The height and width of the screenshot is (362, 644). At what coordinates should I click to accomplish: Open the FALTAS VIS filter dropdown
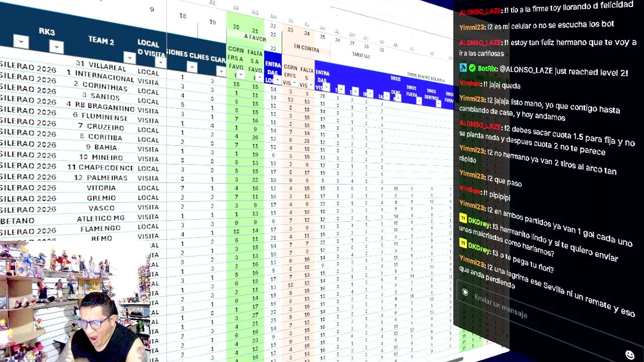coord(310,85)
